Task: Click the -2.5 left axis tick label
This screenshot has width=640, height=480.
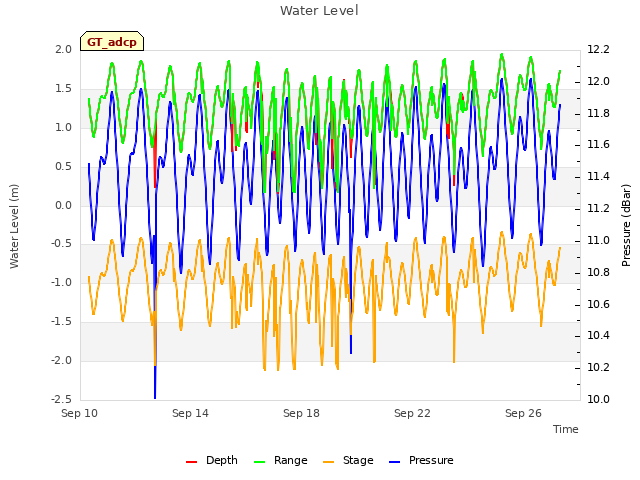Action: [61, 399]
